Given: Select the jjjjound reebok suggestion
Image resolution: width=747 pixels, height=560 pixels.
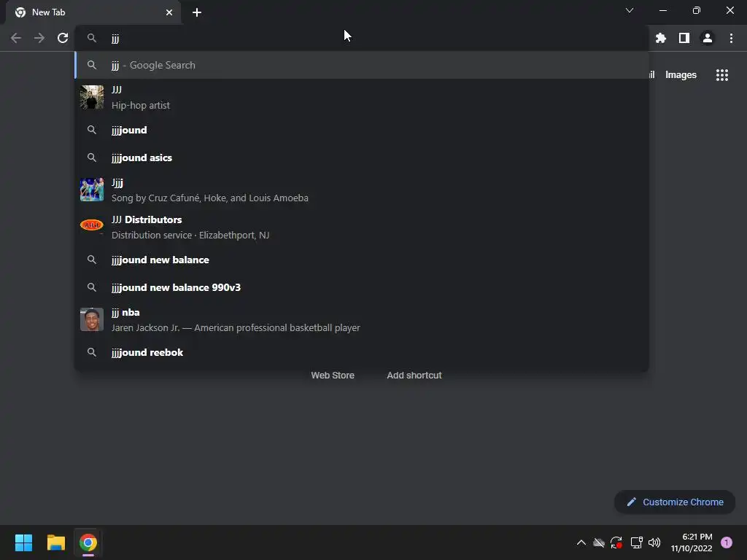Looking at the screenshot, I should [362, 352].
